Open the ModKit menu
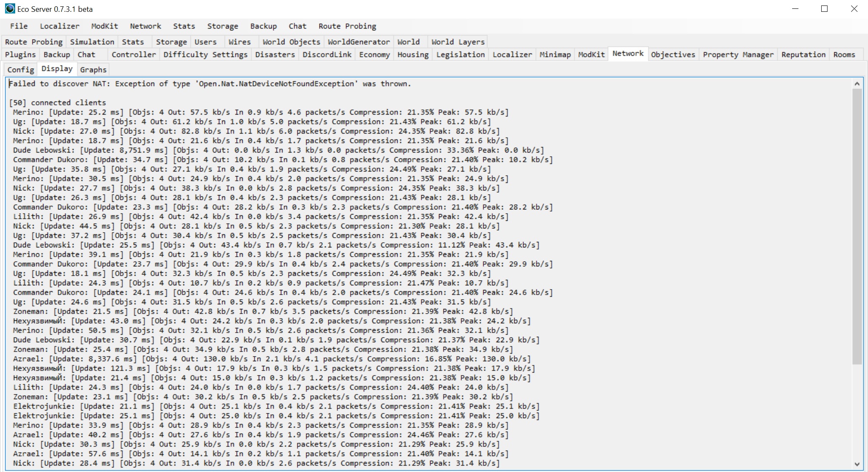 [105, 26]
